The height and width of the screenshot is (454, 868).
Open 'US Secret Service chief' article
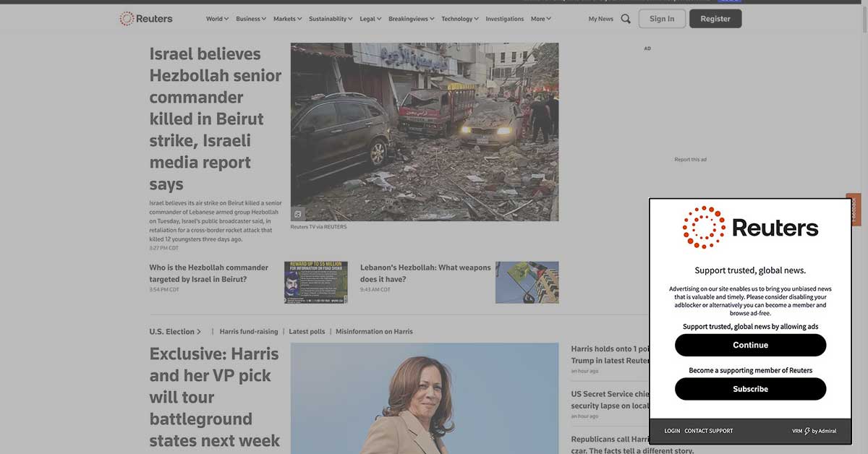point(610,400)
